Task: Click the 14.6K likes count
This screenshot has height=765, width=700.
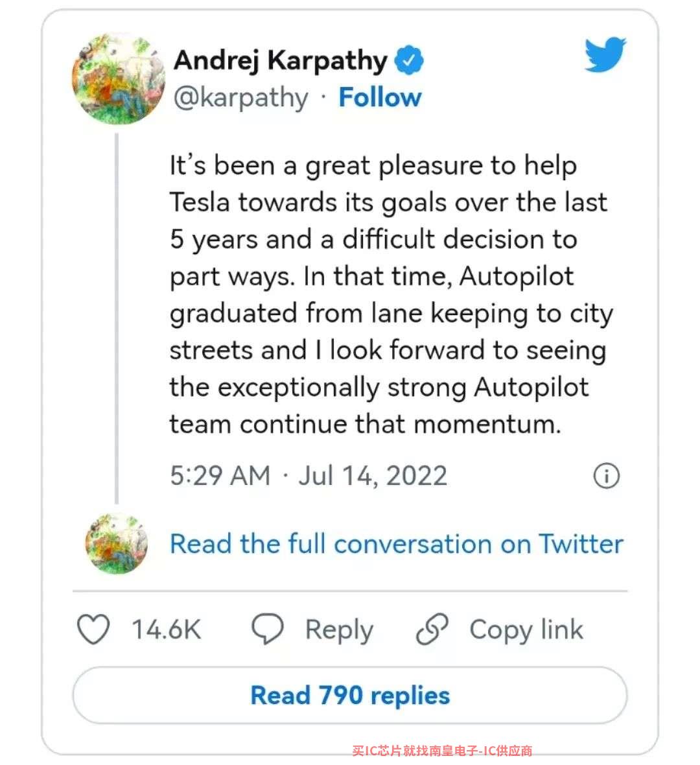Action: tap(167, 630)
